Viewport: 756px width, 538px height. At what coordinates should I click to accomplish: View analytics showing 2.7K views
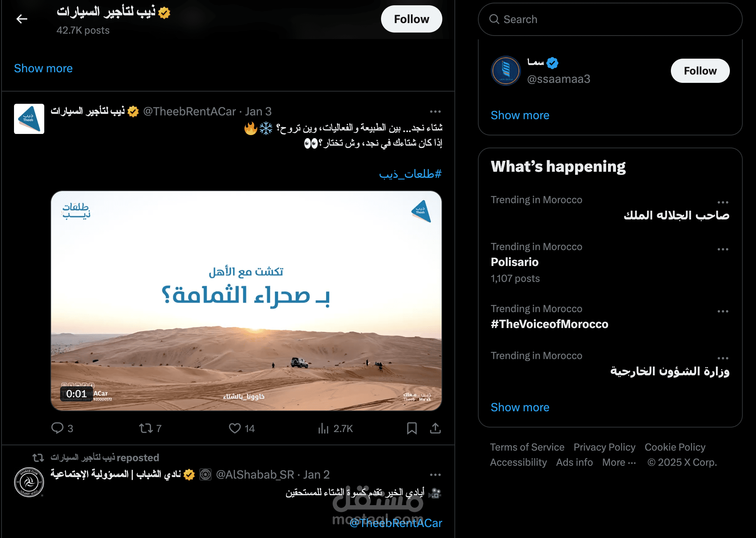[335, 428]
